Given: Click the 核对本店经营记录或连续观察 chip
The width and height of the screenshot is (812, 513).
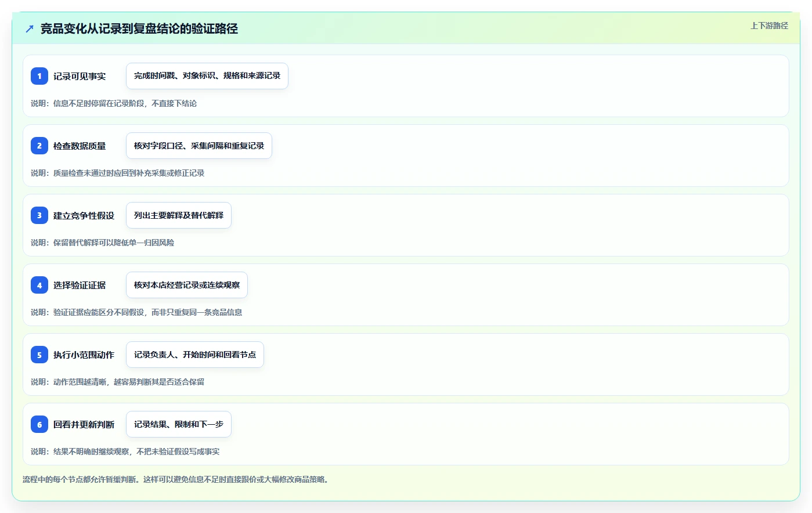Looking at the screenshot, I should (x=187, y=285).
